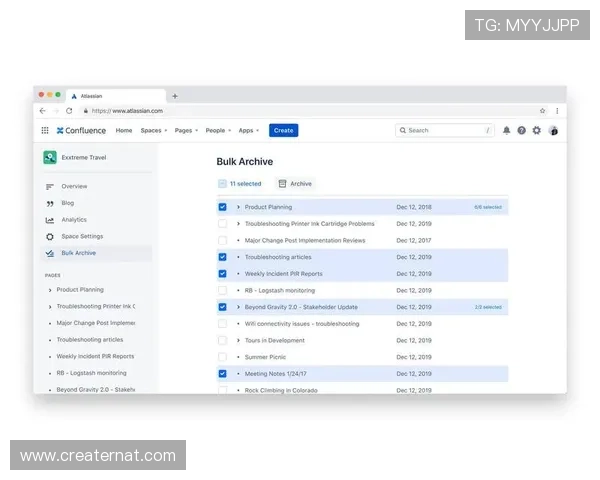Click the browser reload icon
This screenshot has width=600, height=480.
point(69,111)
